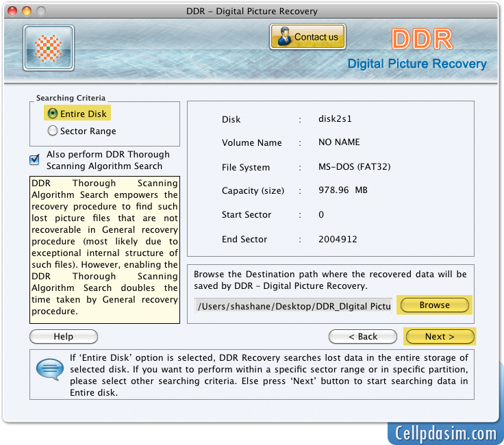Click the person icon on Contact us button

(x=284, y=36)
